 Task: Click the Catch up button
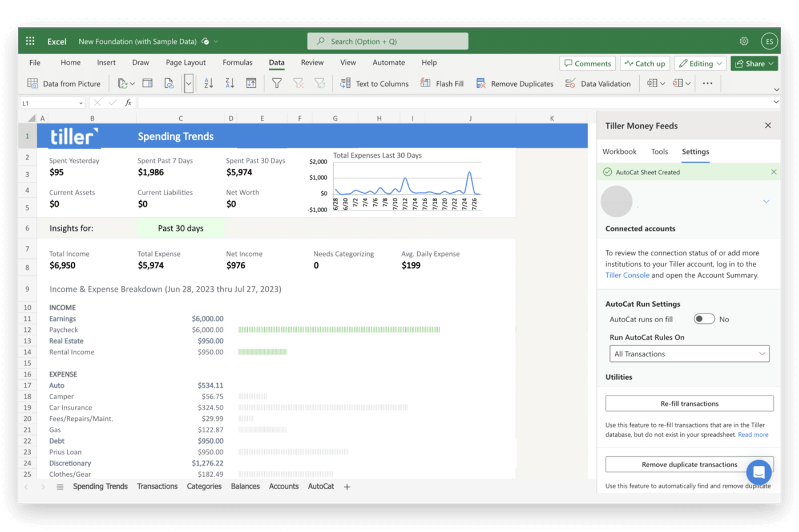point(645,63)
